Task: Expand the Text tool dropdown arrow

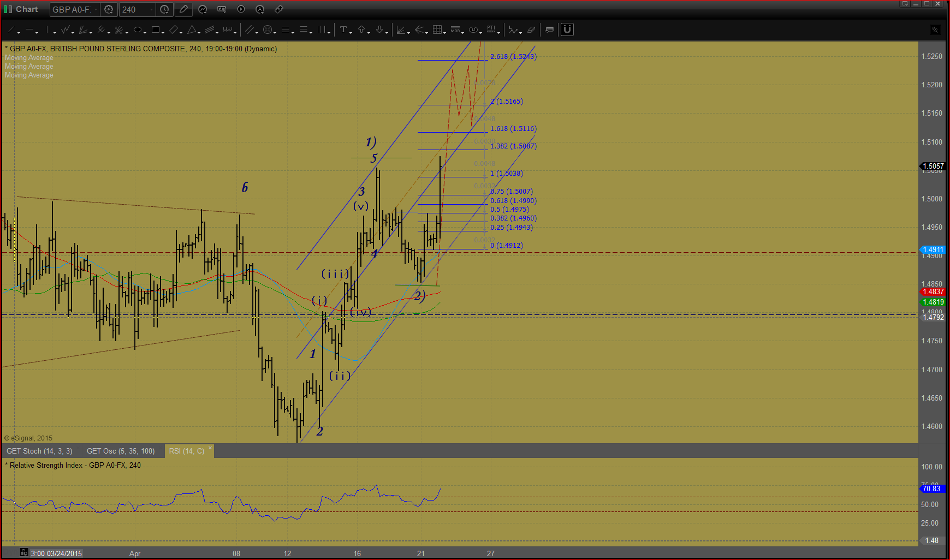Action: pyautogui.click(x=351, y=33)
